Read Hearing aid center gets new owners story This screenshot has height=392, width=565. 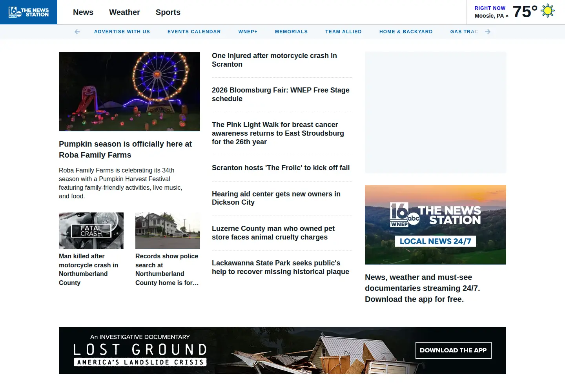[276, 198]
